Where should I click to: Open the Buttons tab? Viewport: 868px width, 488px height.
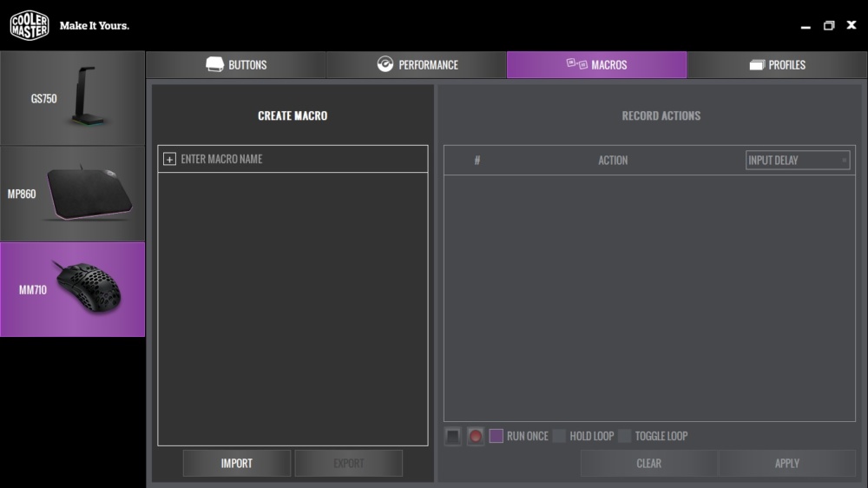tap(236, 65)
